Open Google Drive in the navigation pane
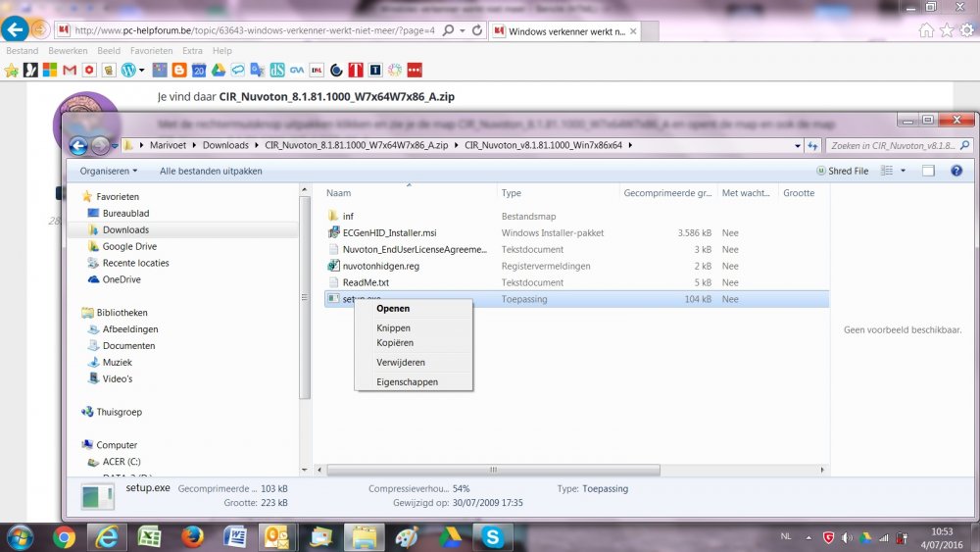 [129, 246]
